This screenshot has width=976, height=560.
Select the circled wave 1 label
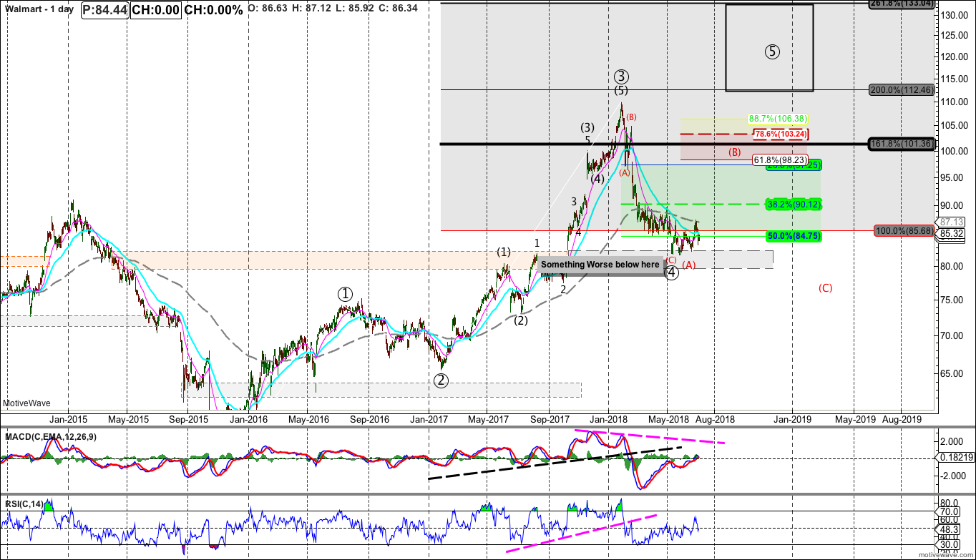(346, 294)
